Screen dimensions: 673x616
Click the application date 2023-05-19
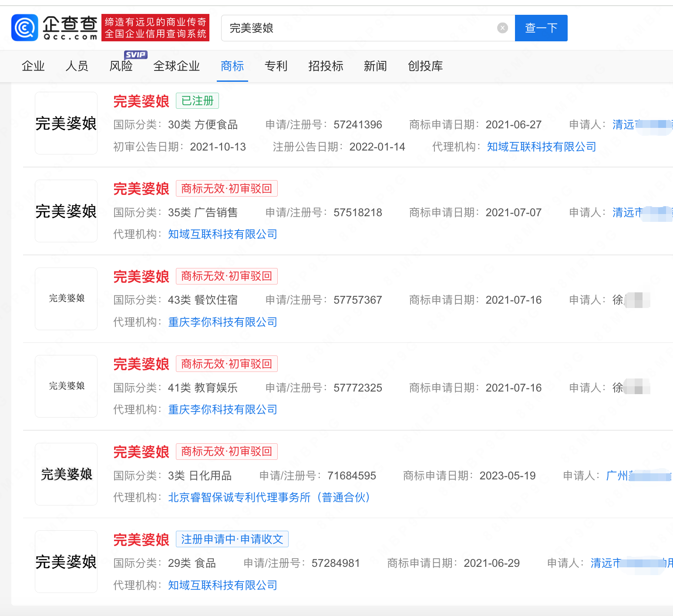508,476
